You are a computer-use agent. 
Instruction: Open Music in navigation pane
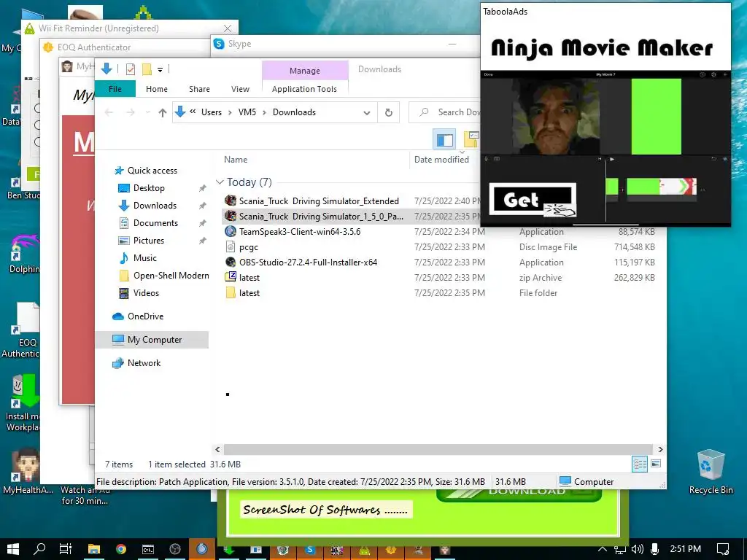pyautogui.click(x=145, y=258)
